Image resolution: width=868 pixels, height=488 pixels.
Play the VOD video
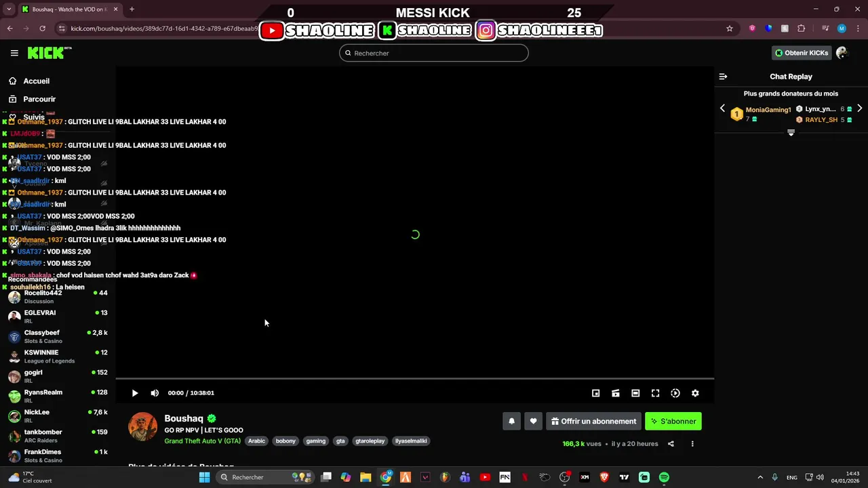tap(135, 393)
